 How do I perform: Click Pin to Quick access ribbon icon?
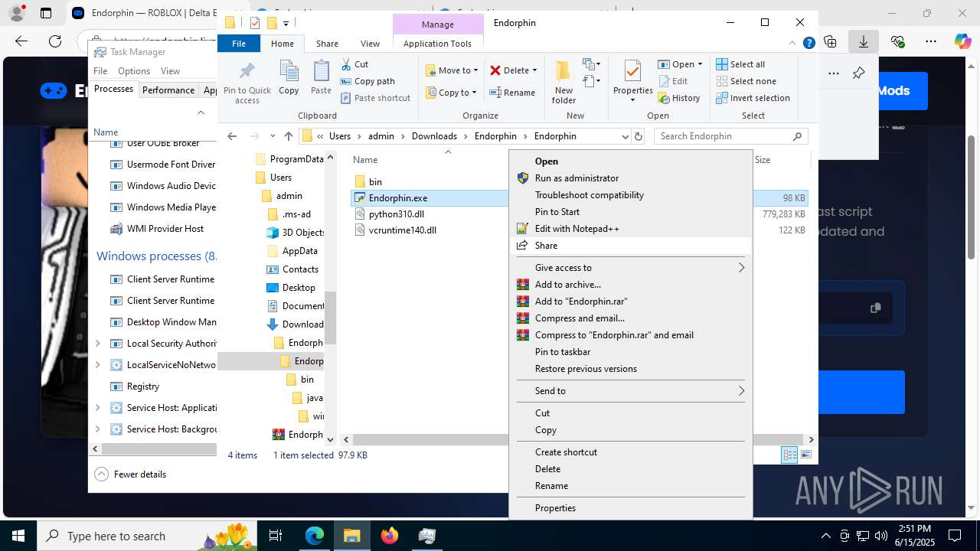(x=247, y=83)
